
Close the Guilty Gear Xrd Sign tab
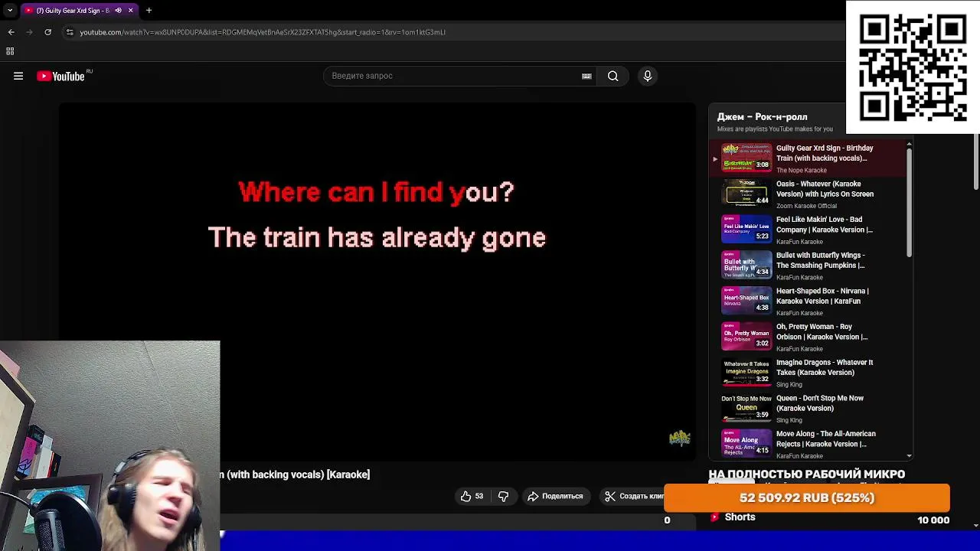[x=130, y=11]
